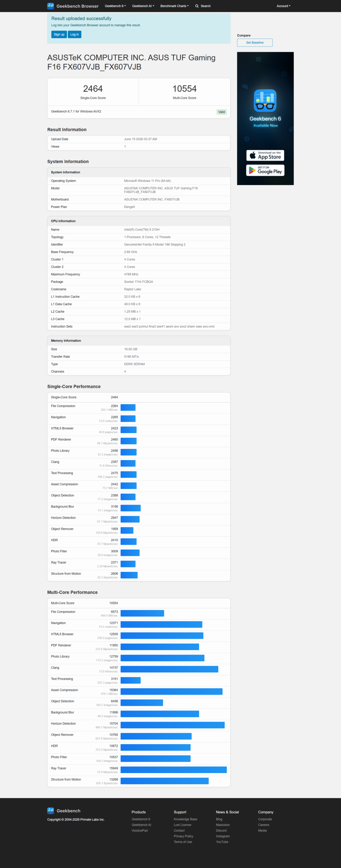Click the single-core Photo Filter score 3009
This screenshot has width=341, height=868.
(114, 551)
